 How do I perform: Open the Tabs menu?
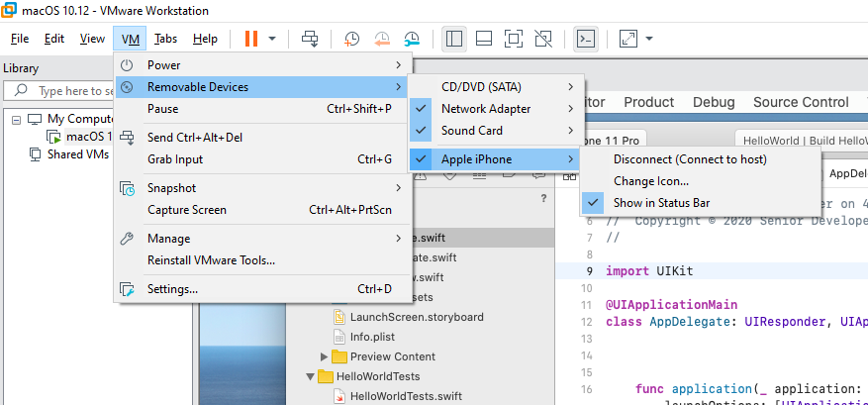pyautogui.click(x=165, y=39)
